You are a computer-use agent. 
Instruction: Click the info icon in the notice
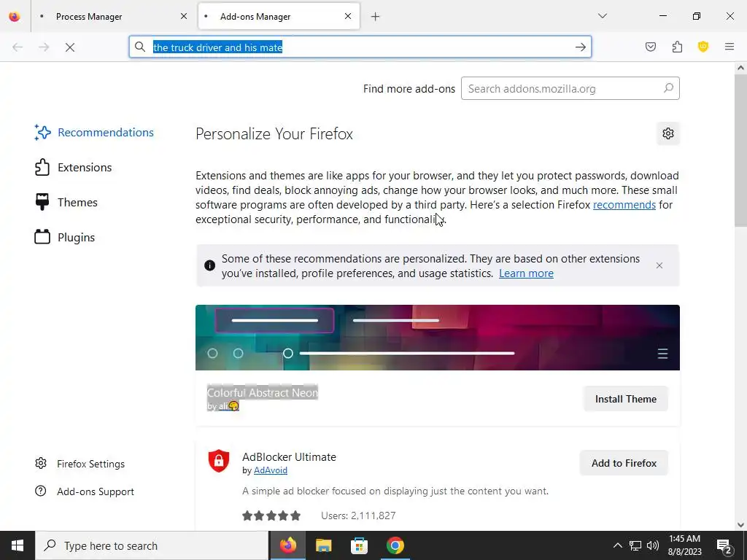click(x=209, y=265)
